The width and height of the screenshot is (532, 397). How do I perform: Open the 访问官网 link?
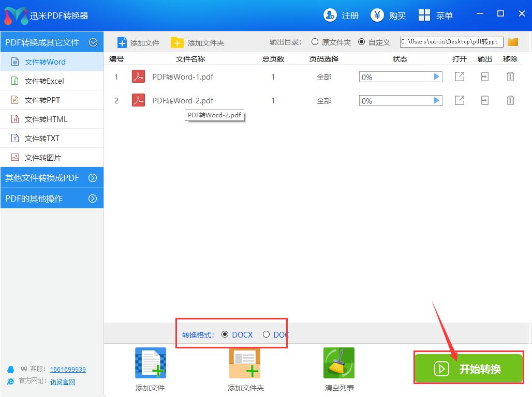pos(62,381)
